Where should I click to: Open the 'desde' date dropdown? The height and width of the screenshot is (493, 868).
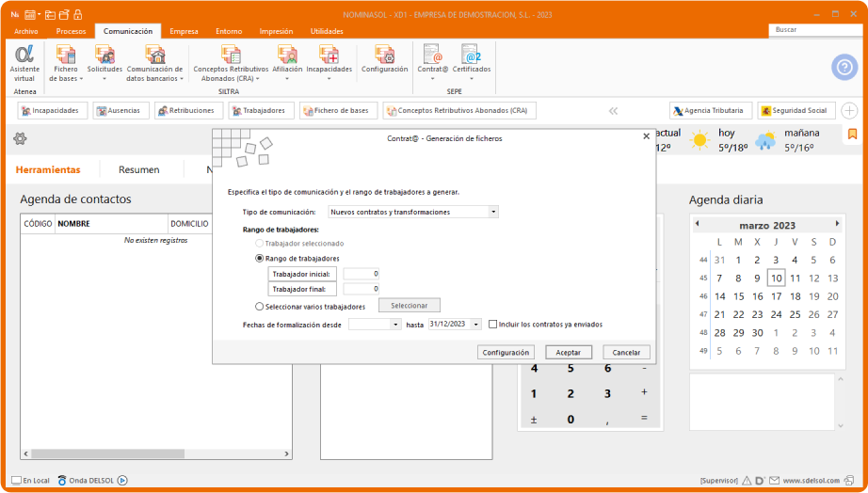click(395, 325)
